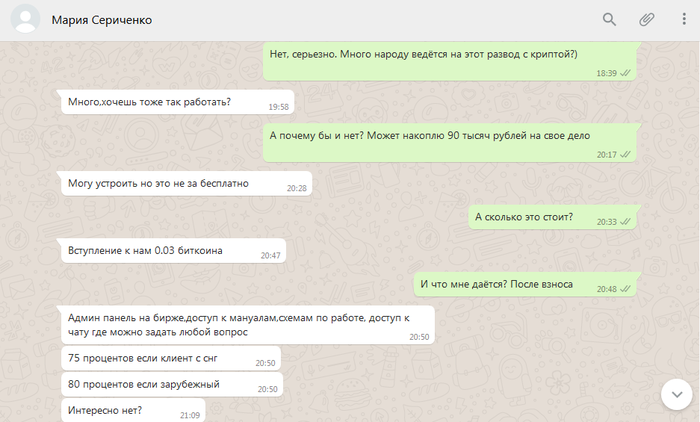Click the paperclip attach icon
This screenshot has height=422, width=700.
tap(646, 19)
